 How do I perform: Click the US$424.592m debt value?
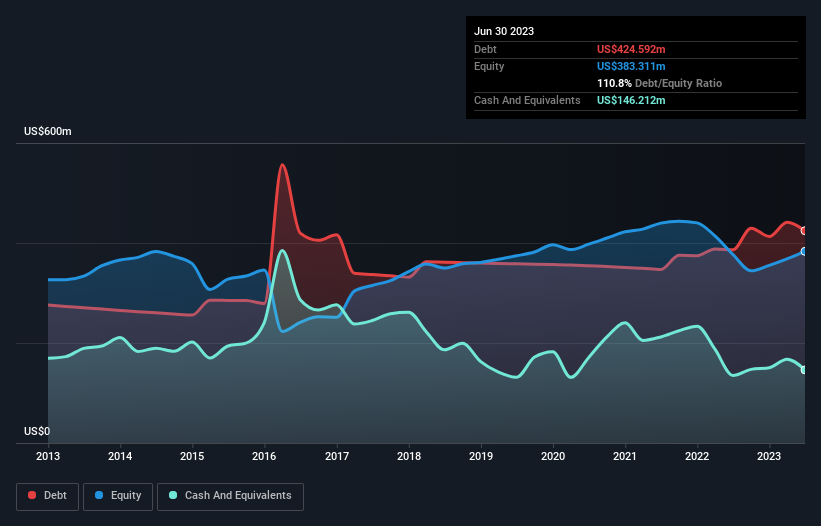(631, 49)
